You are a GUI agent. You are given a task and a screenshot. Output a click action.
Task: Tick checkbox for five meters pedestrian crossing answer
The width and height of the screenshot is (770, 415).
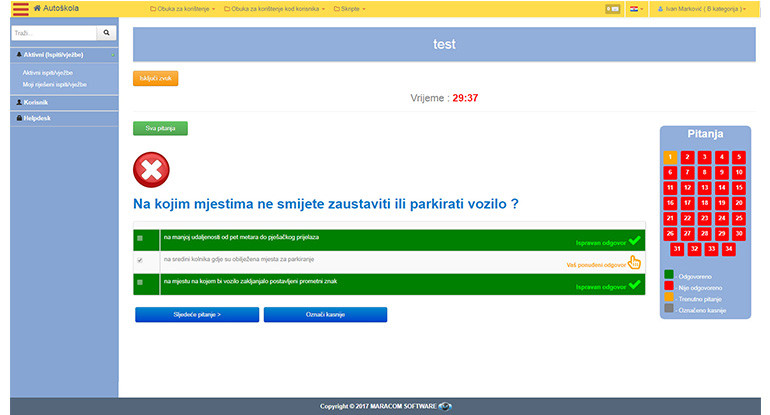(140, 238)
